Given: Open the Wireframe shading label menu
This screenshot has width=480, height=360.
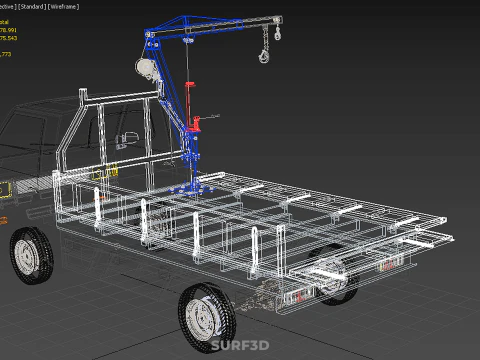Looking at the screenshot, I should point(63,7).
